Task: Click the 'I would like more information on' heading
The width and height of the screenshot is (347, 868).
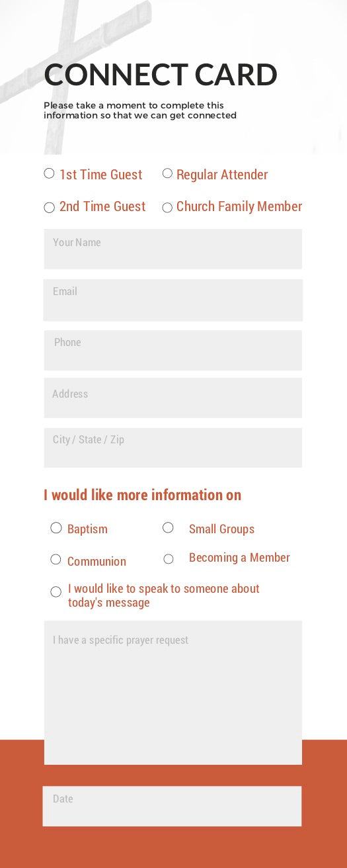Action: [x=142, y=495]
